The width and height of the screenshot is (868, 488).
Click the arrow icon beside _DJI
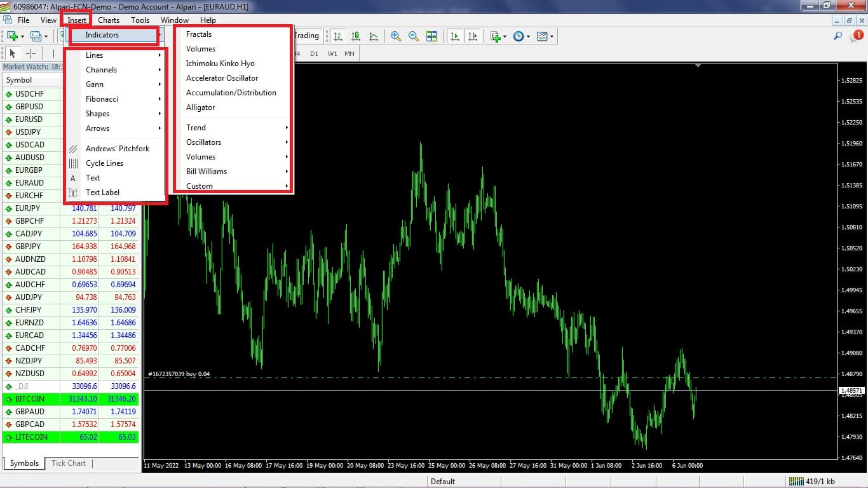[x=9, y=386]
